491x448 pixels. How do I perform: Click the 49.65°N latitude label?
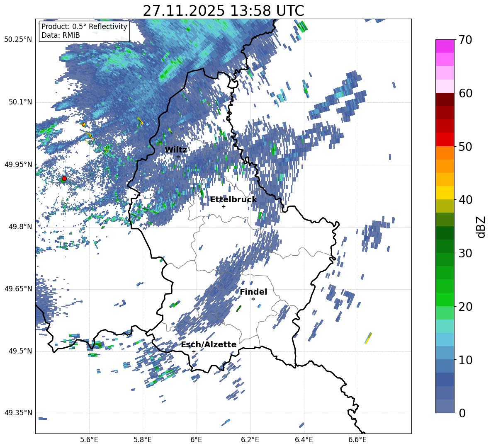pos(19,289)
